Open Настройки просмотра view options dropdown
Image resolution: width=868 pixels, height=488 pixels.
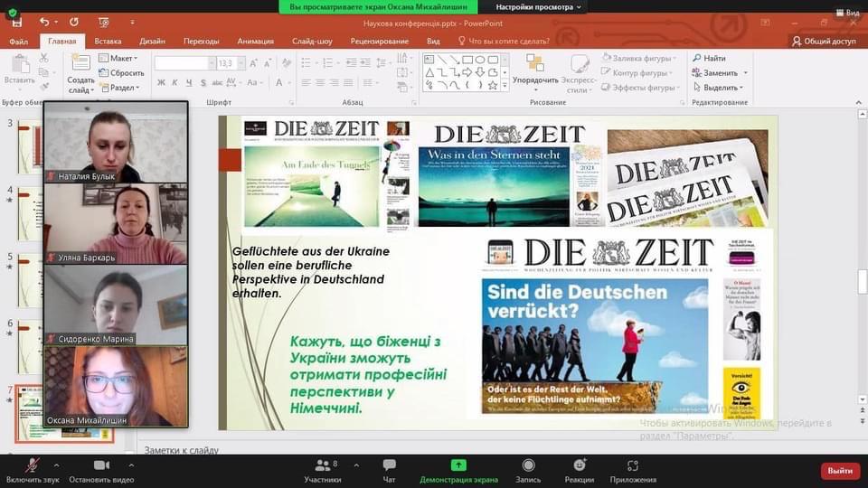pyautogui.click(x=540, y=6)
